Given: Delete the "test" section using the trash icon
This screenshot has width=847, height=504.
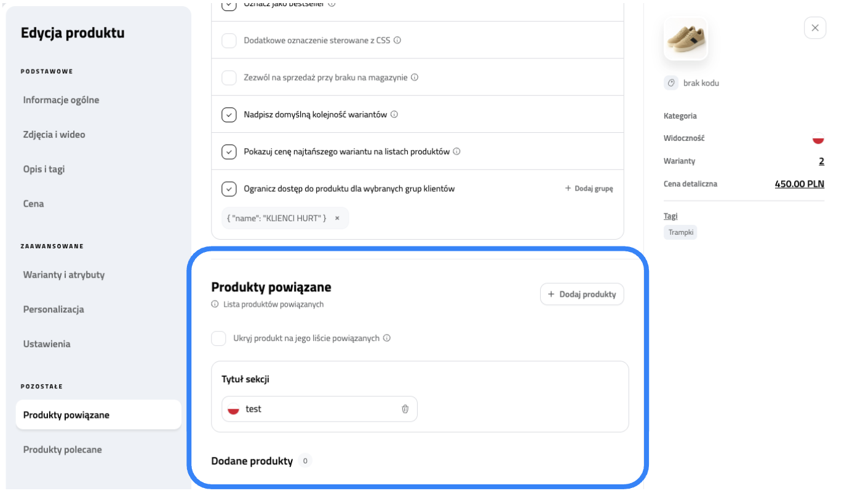Looking at the screenshot, I should click(405, 409).
